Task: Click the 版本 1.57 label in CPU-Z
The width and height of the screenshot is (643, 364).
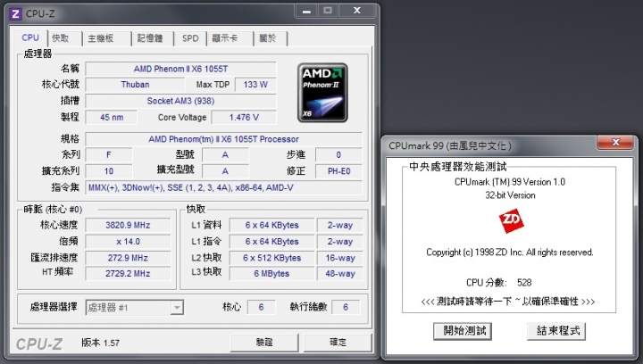Action: tap(100, 343)
